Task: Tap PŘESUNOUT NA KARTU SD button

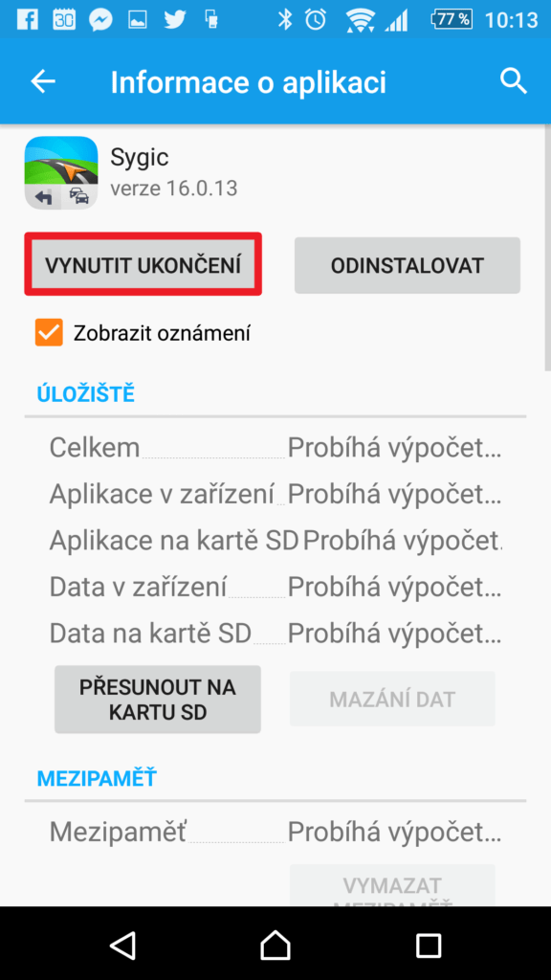Action: [158, 700]
